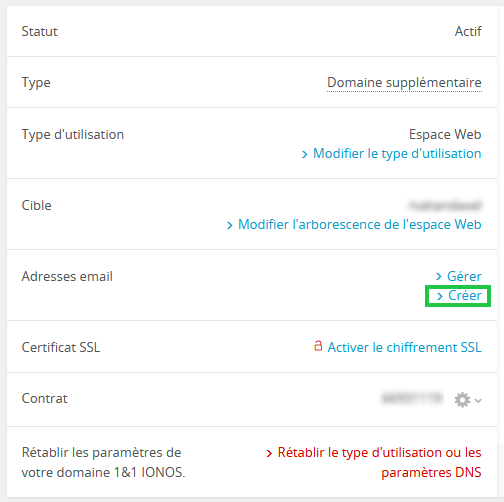Open Gérer email addresses link
Screen dimensions: 504x502
point(464,276)
